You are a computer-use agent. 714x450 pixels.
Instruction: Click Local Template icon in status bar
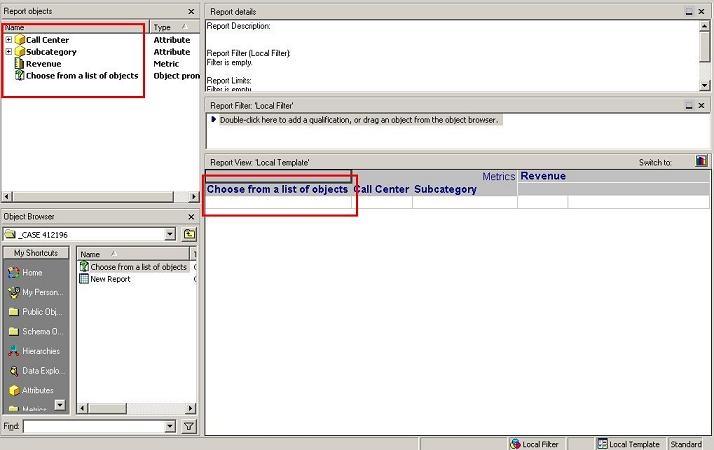[603, 443]
